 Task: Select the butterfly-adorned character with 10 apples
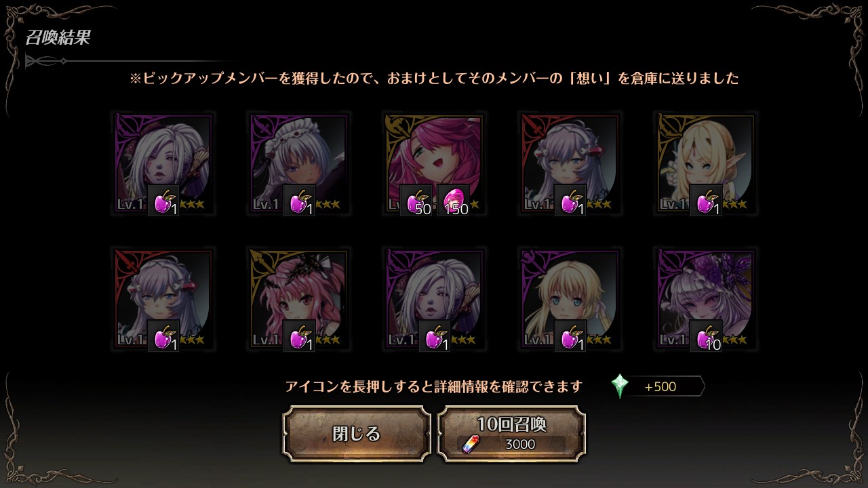(x=705, y=299)
